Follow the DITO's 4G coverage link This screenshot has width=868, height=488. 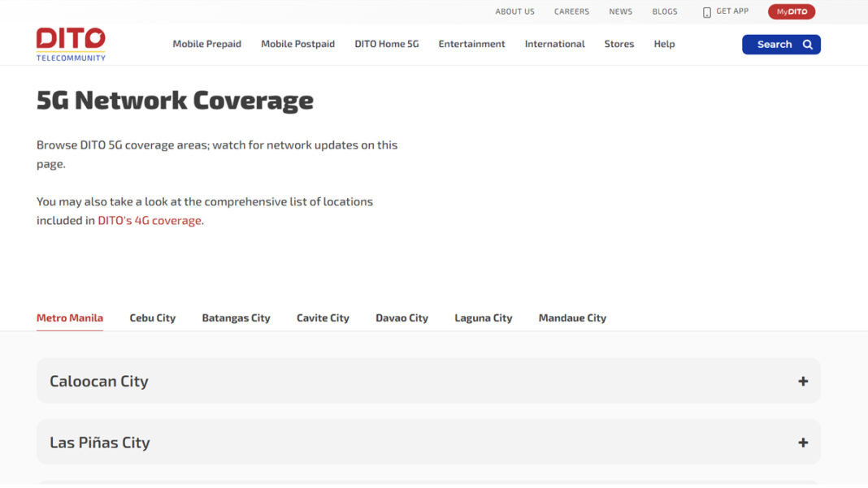click(150, 221)
